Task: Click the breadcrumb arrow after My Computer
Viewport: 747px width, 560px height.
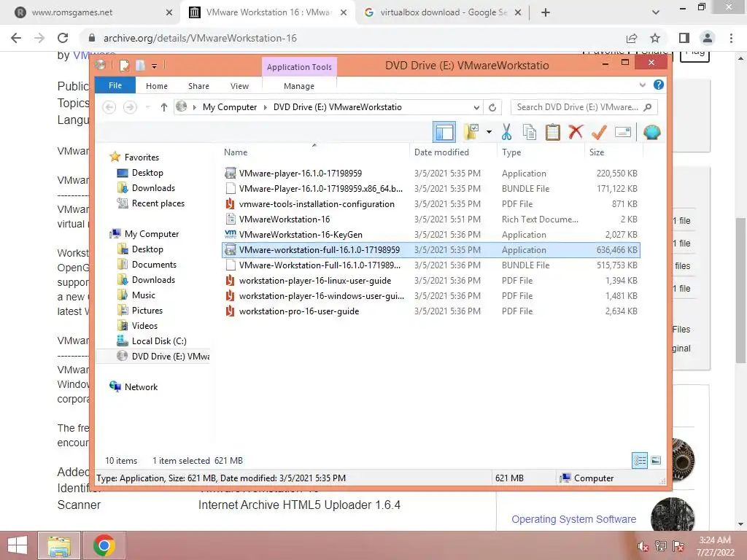Action: point(266,107)
